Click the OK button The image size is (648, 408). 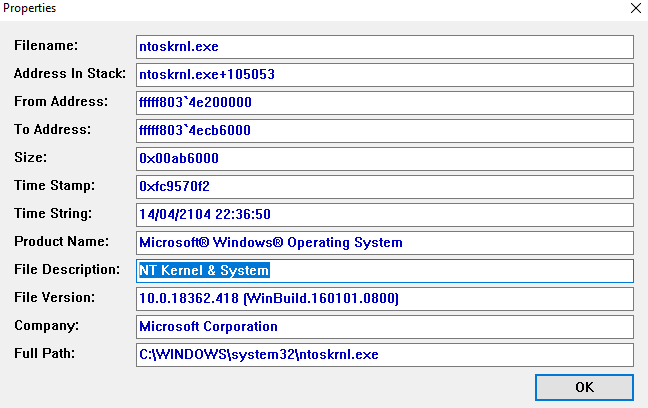point(584,387)
